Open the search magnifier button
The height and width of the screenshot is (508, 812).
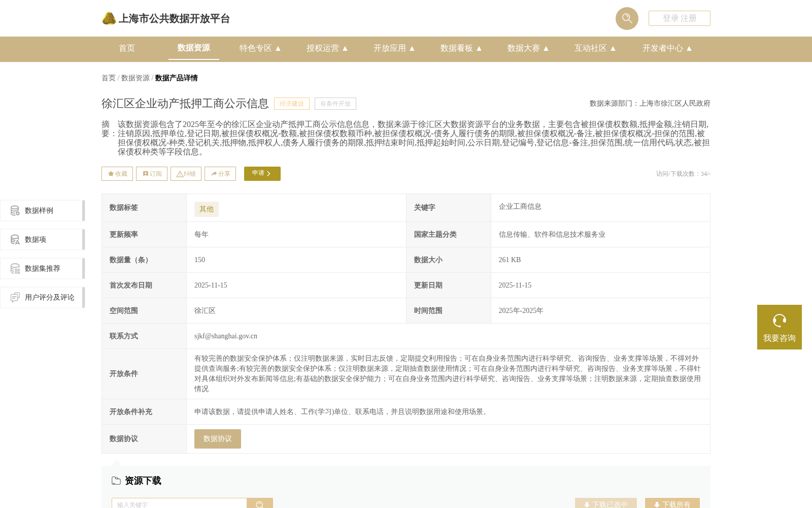[x=627, y=18]
